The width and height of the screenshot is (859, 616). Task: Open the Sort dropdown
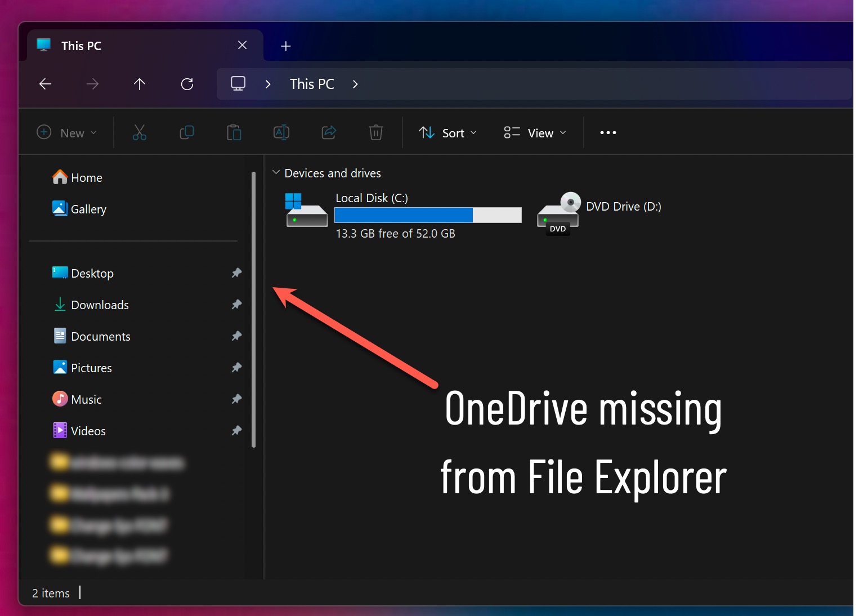click(x=448, y=133)
